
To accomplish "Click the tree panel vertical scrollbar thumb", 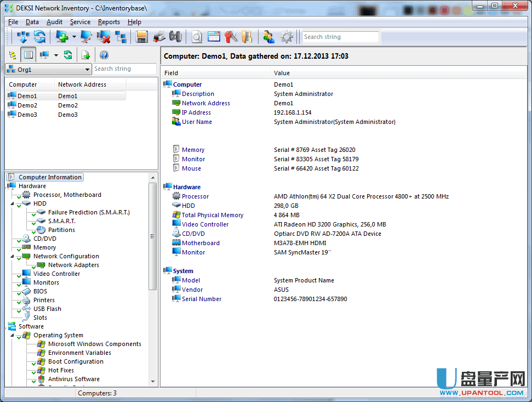I will (x=153, y=236).
